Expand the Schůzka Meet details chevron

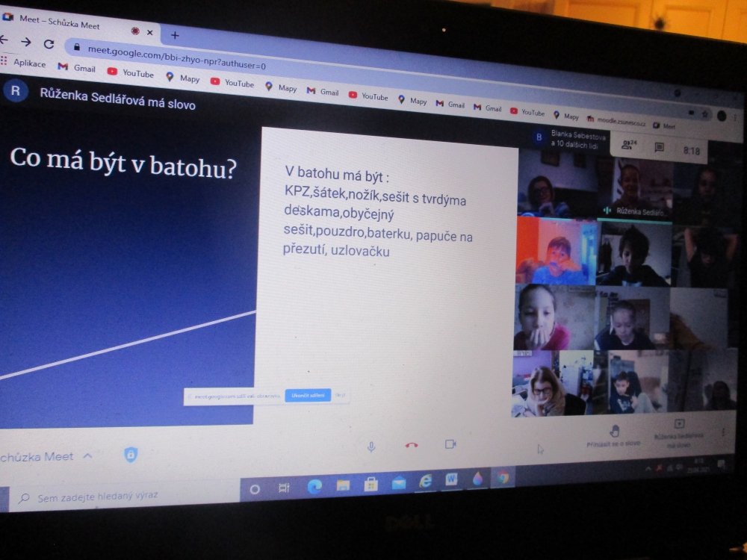pos(87,455)
